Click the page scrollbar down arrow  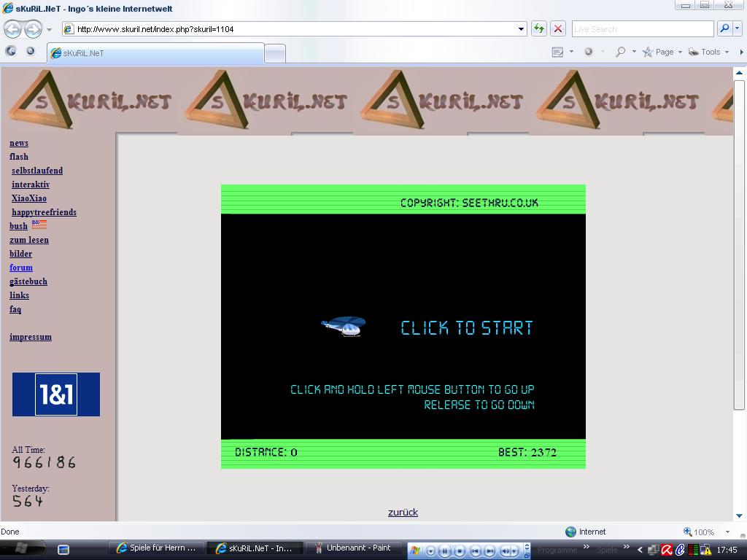pos(739,516)
